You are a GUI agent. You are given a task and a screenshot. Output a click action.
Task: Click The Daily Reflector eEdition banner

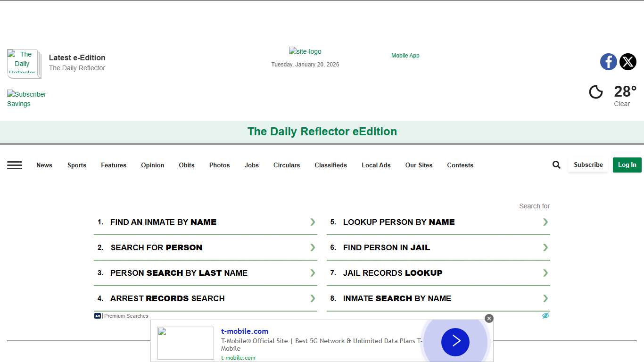pos(322,132)
